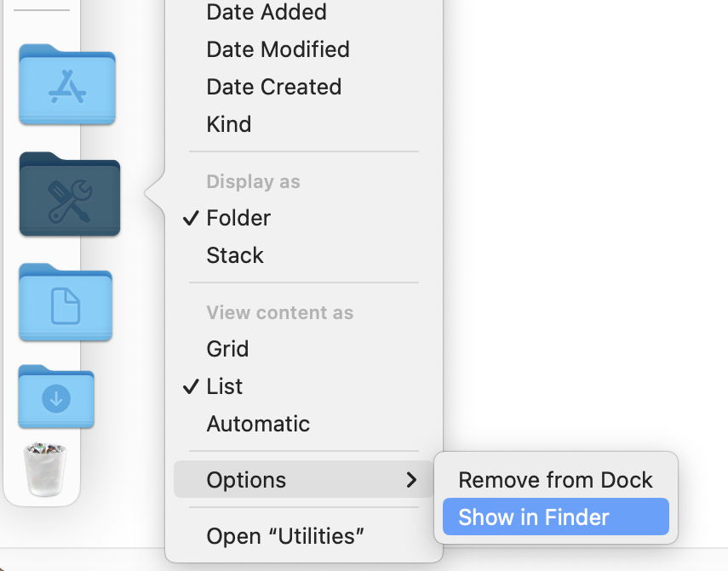This screenshot has width=728, height=571.
Task: View content as Grid
Action: click(x=227, y=349)
